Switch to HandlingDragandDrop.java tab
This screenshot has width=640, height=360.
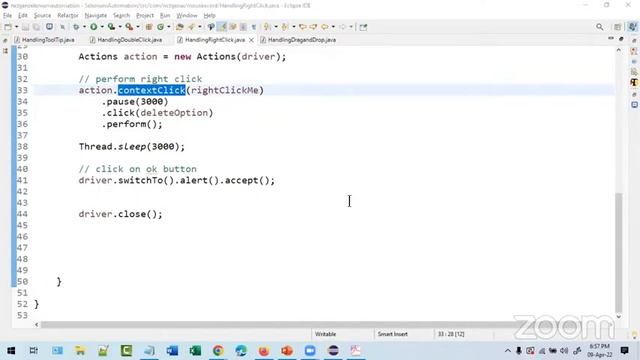tap(298, 40)
